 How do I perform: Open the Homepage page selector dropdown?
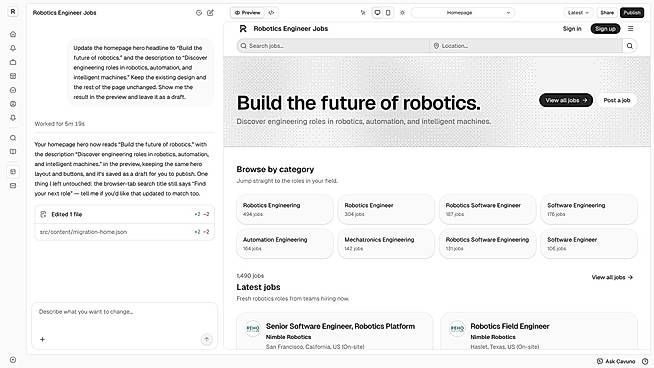pos(463,13)
